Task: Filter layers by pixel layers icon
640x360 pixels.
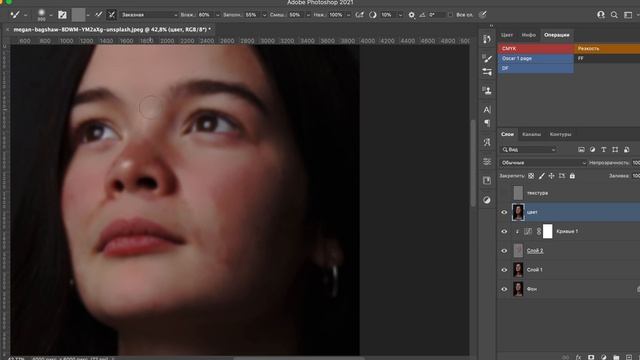Action: click(x=581, y=150)
